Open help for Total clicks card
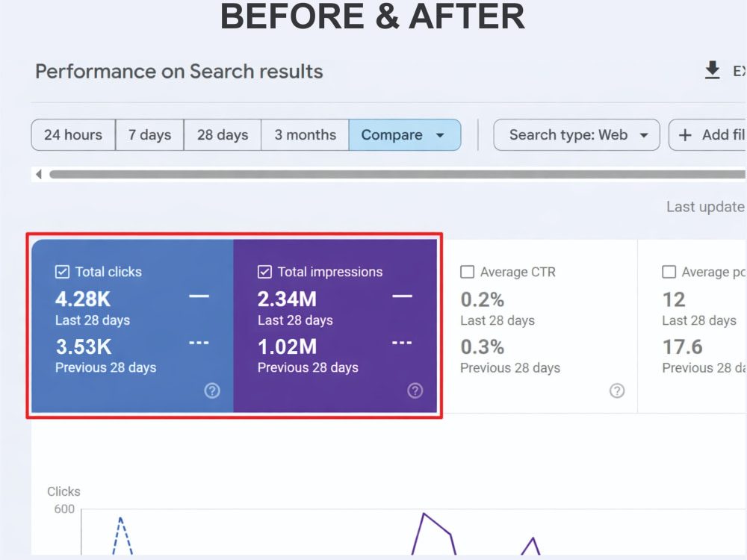Viewport: 747px width, 560px height. coord(212,391)
